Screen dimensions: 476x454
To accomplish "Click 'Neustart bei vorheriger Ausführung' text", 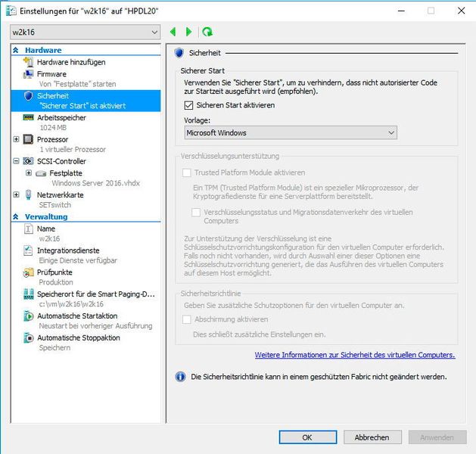I will [95, 325].
